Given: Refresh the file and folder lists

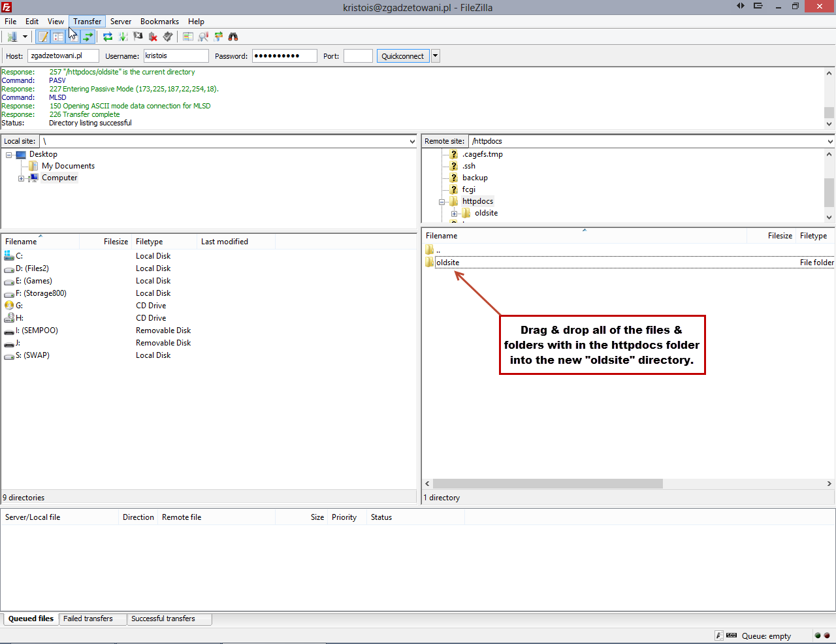Looking at the screenshot, I should click(x=108, y=37).
